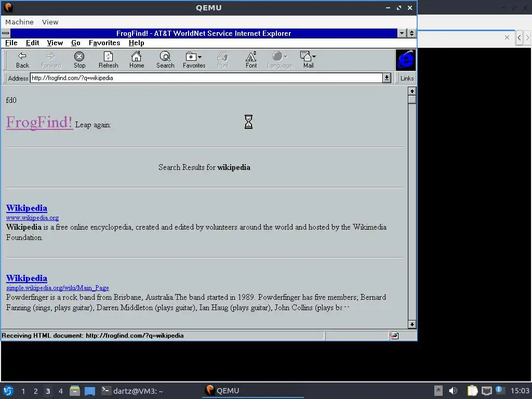
Task: Open the QEMU Machine menu
Action: [19, 22]
